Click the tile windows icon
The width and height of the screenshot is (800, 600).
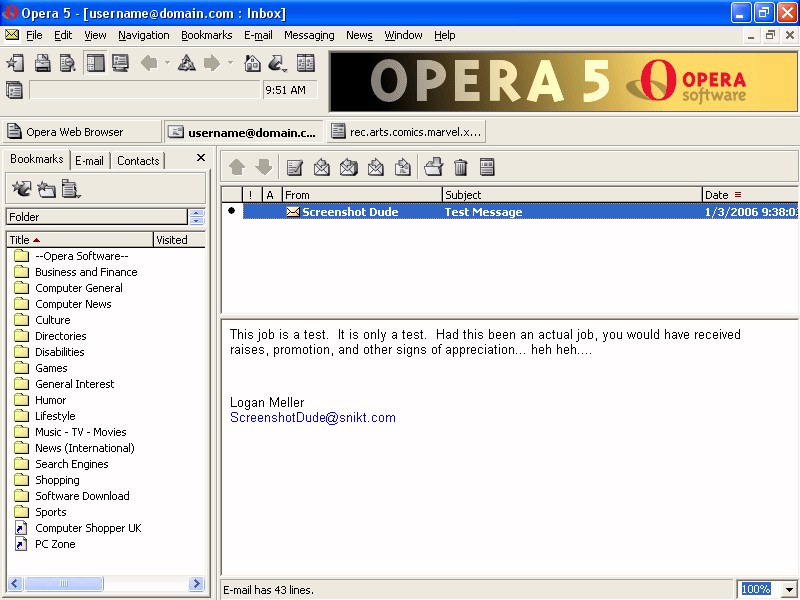tap(306, 63)
